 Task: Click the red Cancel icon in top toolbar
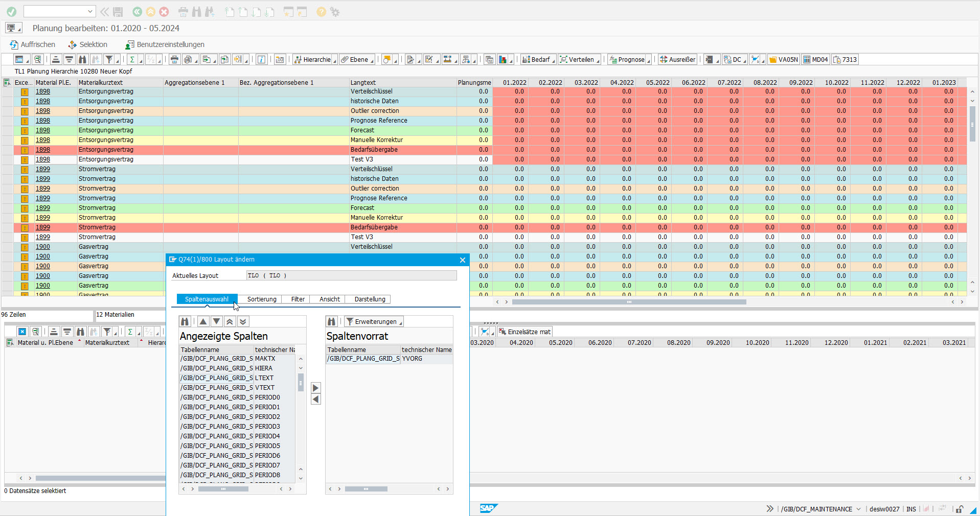click(x=164, y=11)
